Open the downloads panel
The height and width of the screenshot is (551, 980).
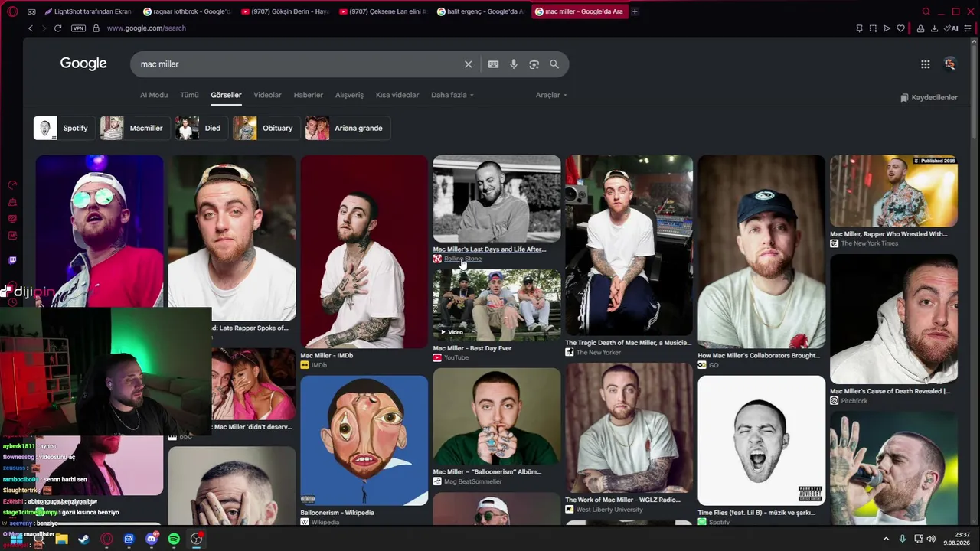click(x=935, y=28)
